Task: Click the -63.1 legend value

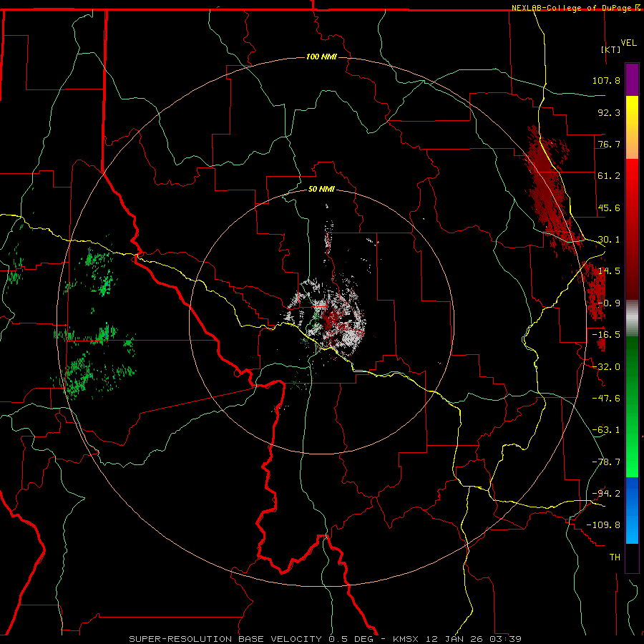Action: pos(606,430)
